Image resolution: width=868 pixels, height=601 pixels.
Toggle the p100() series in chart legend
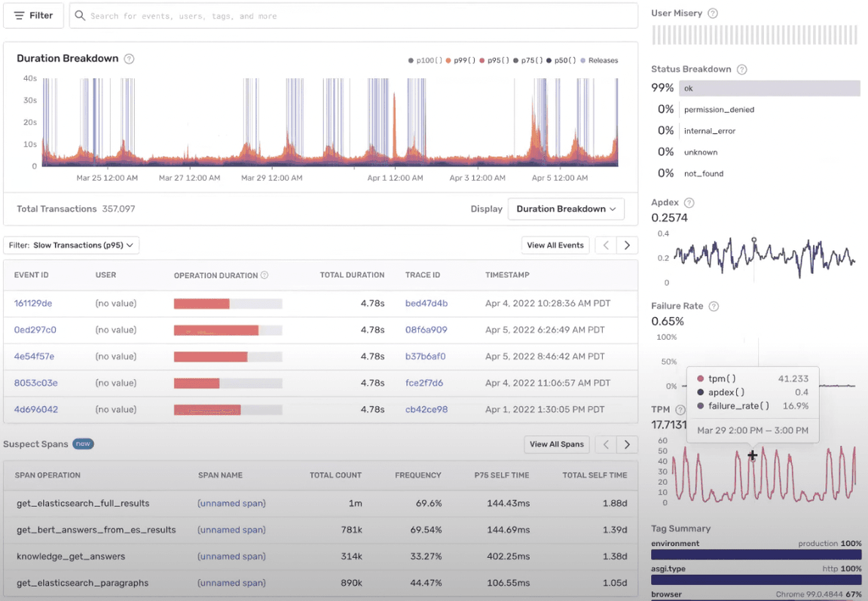425,60
